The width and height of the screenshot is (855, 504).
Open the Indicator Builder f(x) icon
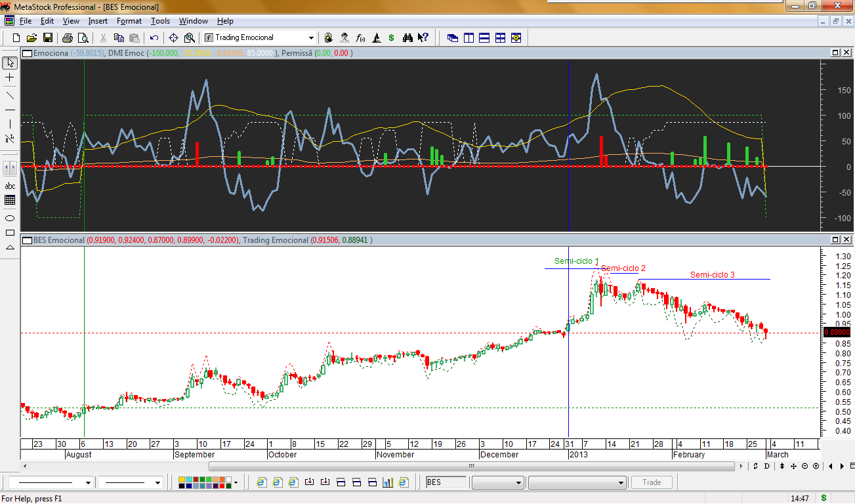pyautogui.click(x=360, y=37)
